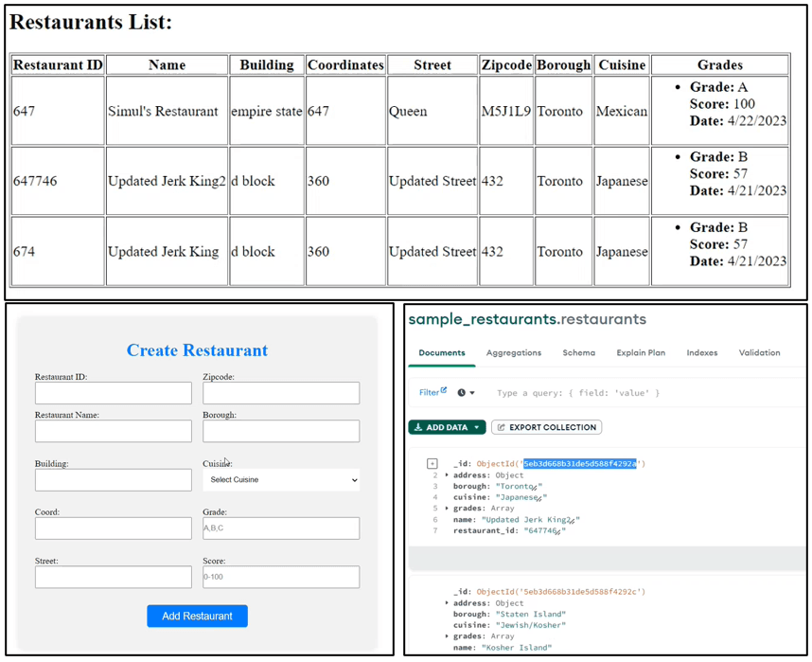
Task: Open the Select Cuisine dropdown
Action: pos(281,480)
